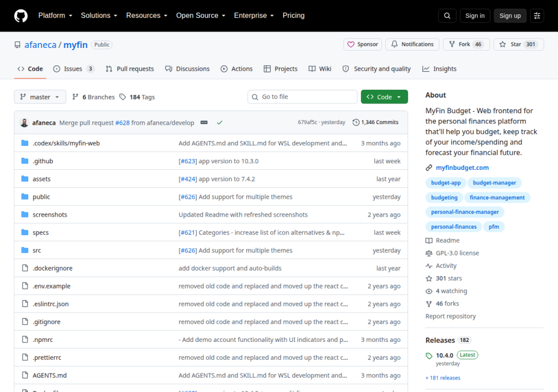Switch to the Issues tab
558x392 pixels.
click(74, 69)
